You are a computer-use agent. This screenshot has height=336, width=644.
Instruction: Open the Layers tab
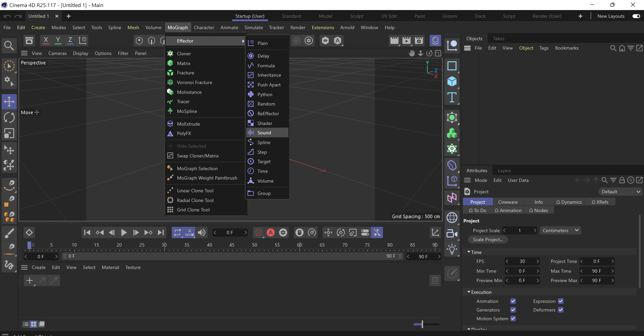[504, 171]
